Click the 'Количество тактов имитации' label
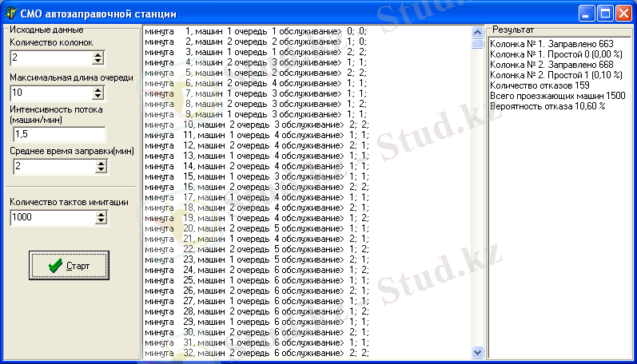637x364 pixels. [x=69, y=202]
